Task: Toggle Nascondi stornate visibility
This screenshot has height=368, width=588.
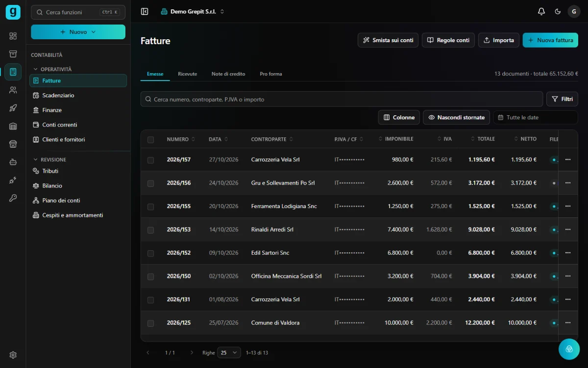Action: pyautogui.click(x=456, y=117)
